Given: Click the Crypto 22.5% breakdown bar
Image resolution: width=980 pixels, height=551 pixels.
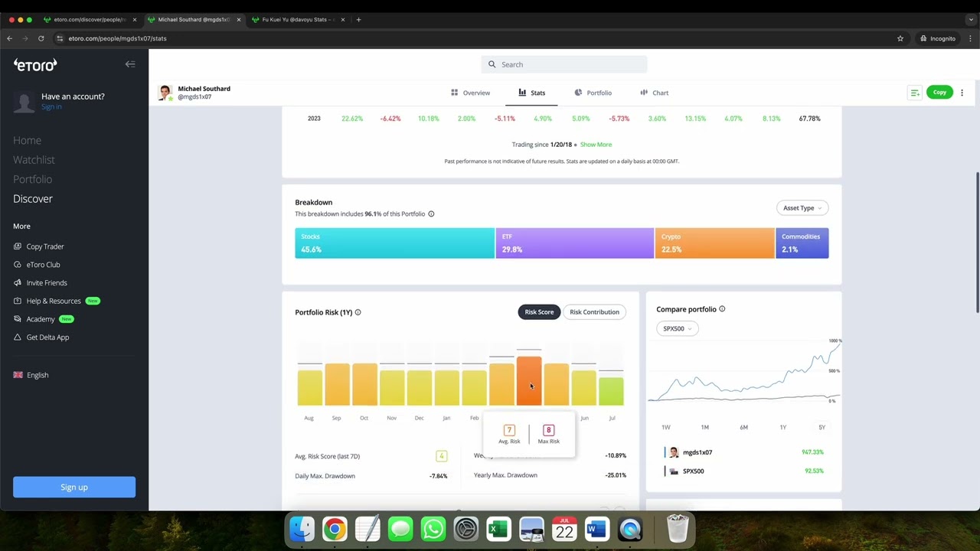Looking at the screenshot, I should coord(714,243).
